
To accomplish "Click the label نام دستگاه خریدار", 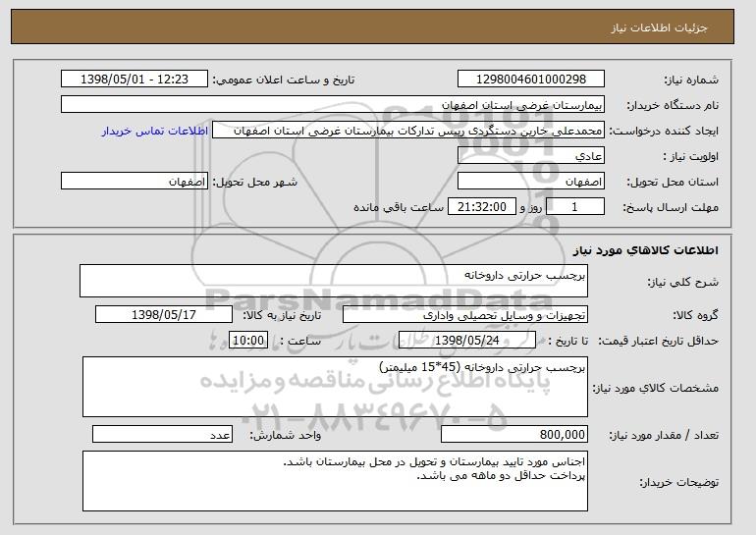I will (x=673, y=106).
